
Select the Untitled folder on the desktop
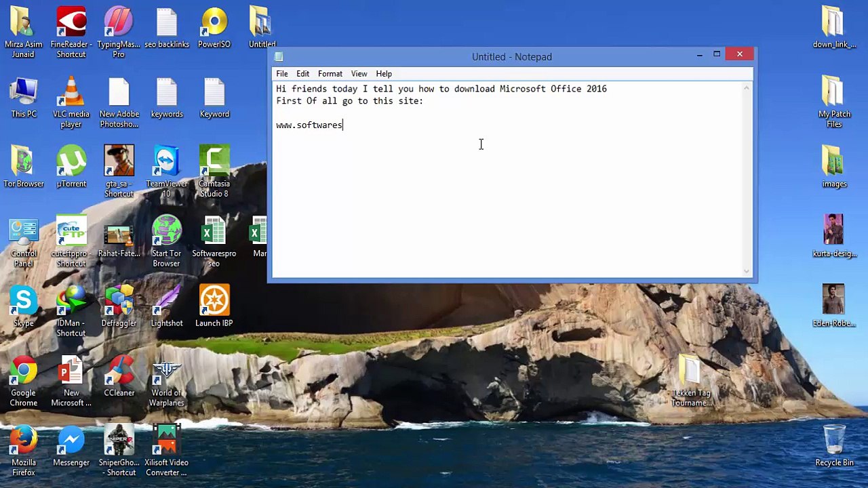(x=262, y=28)
